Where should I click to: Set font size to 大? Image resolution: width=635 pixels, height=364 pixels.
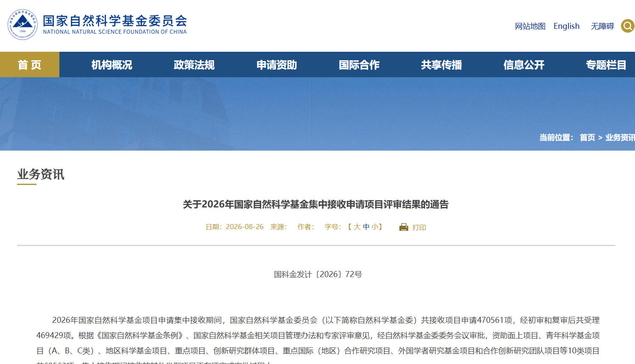[357, 227]
